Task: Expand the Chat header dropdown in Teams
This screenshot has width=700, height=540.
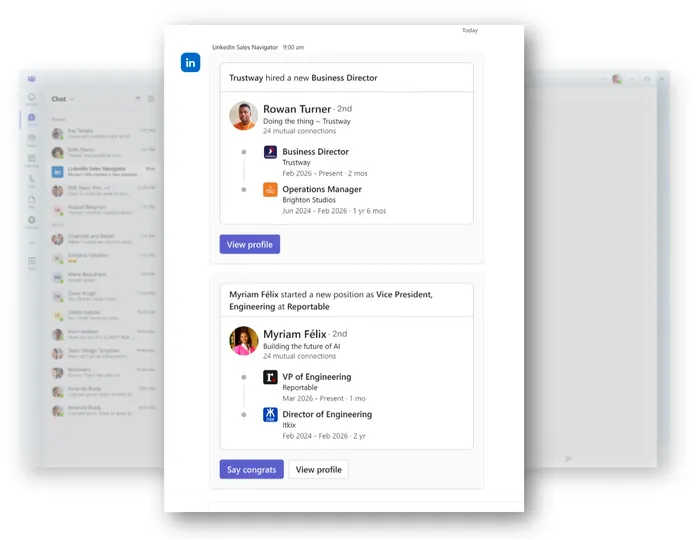Action: [72, 99]
